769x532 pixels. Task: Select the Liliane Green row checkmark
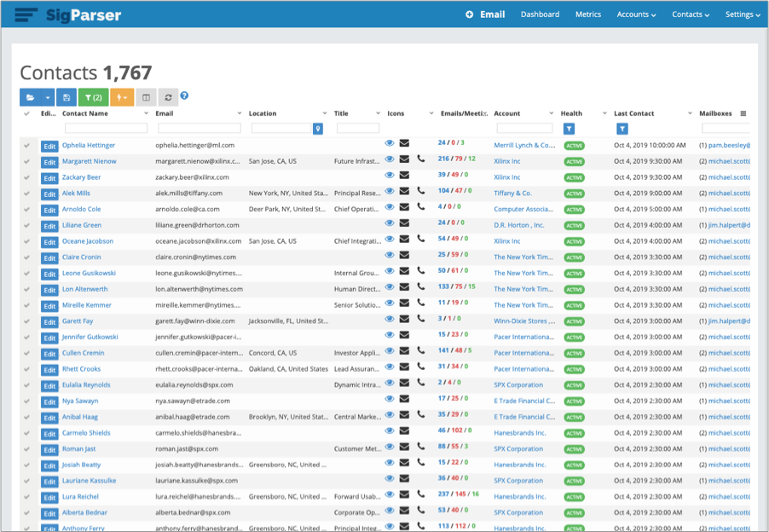pyautogui.click(x=27, y=226)
